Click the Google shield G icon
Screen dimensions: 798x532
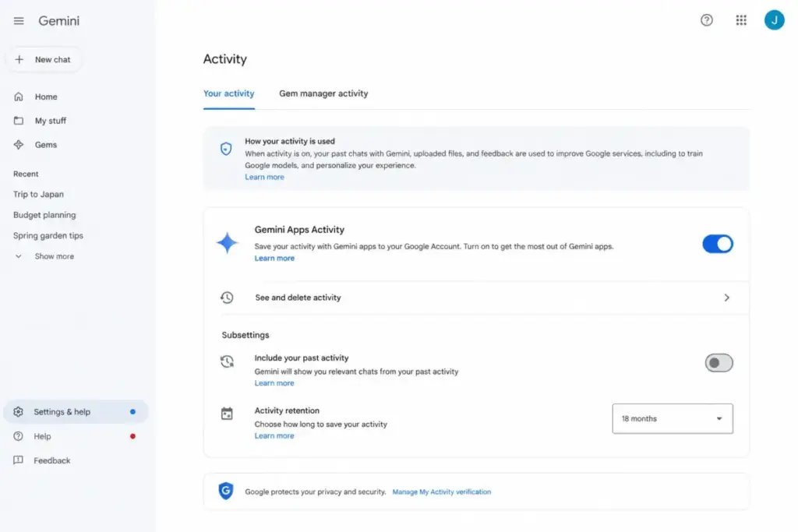pyautogui.click(x=226, y=491)
